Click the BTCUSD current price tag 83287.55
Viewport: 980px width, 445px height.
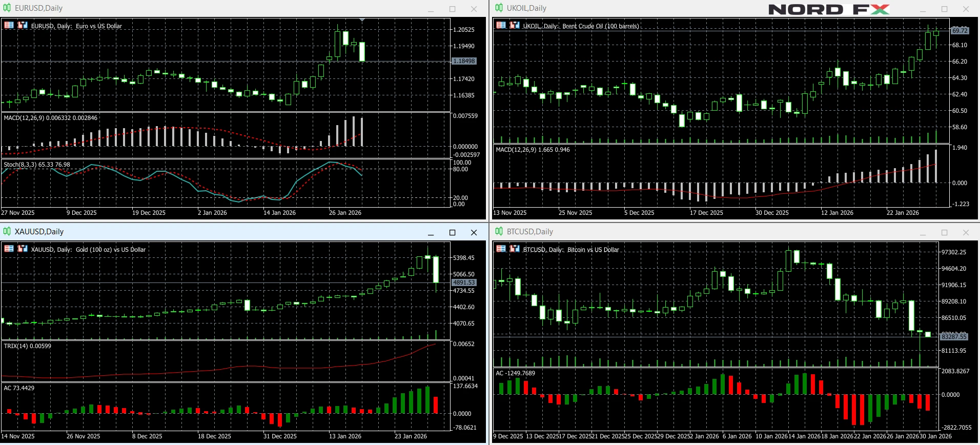click(x=954, y=337)
